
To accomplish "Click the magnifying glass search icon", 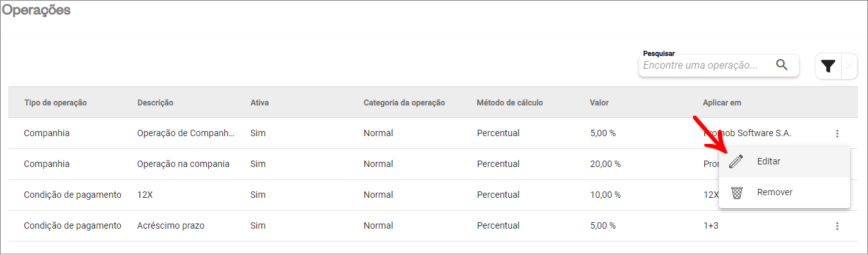I will coord(782,64).
